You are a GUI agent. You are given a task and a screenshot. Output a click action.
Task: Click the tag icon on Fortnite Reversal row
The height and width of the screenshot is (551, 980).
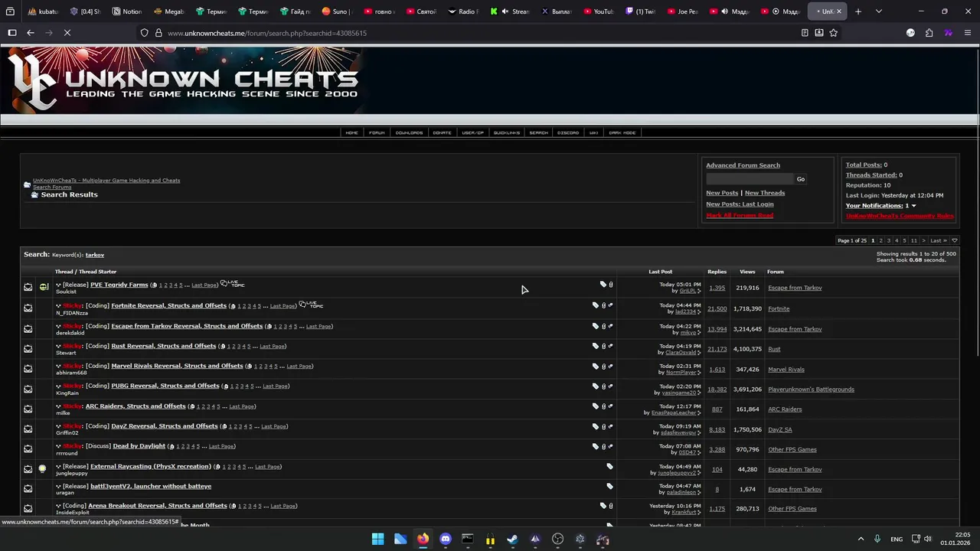595,305
